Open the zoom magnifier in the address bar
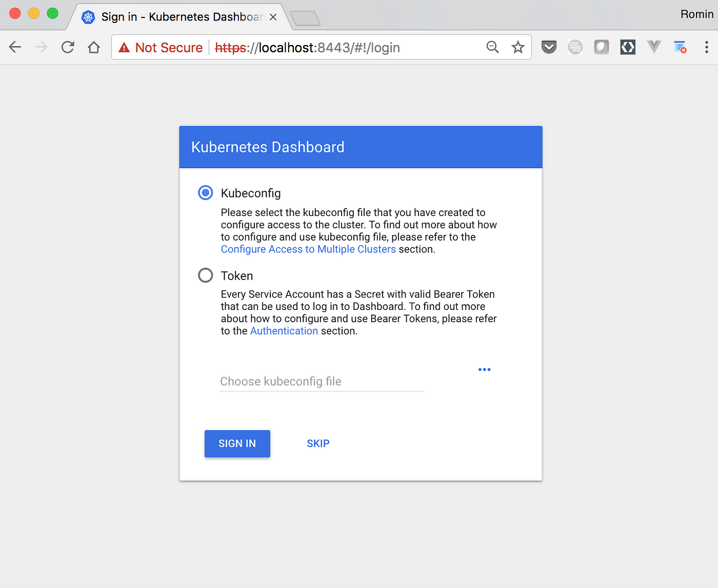This screenshot has height=588, width=718. [492, 47]
